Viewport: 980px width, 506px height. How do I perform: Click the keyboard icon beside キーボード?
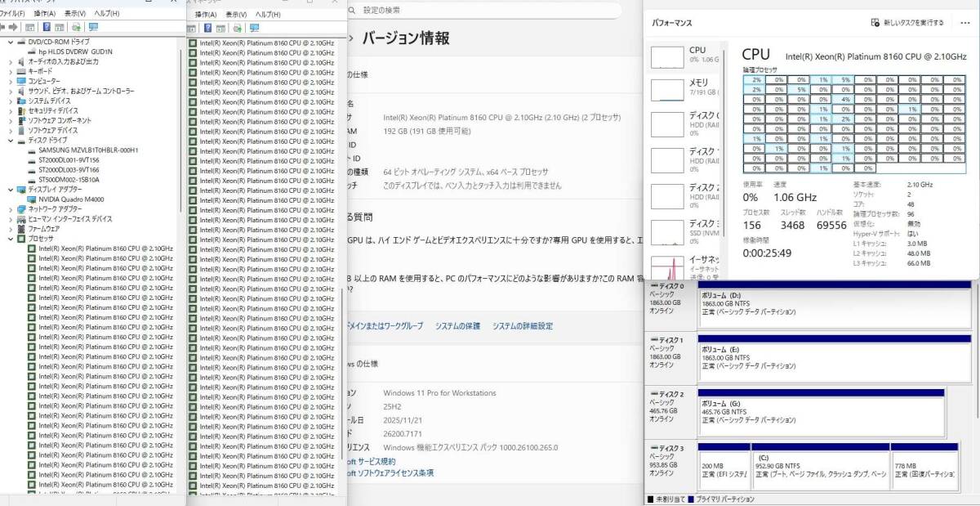pyautogui.click(x=21, y=71)
